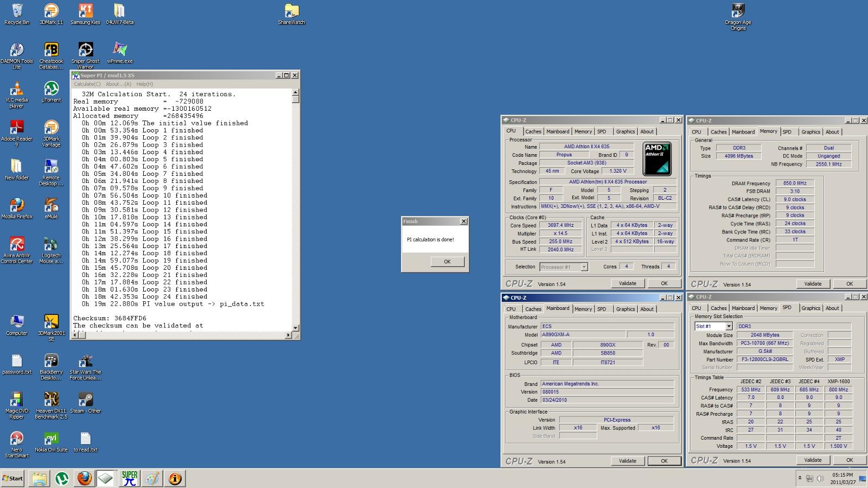Open the 04UW7-Beta folder icon

pyautogui.click(x=119, y=15)
